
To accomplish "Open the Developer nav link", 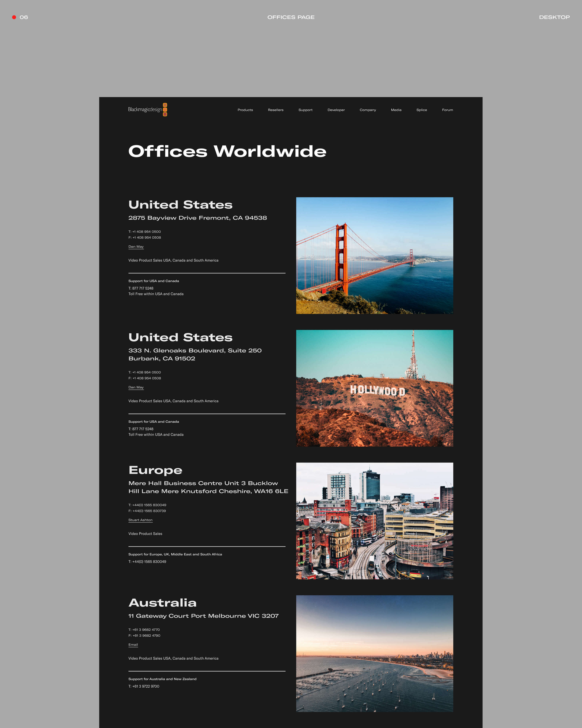I will pyautogui.click(x=336, y=110).
